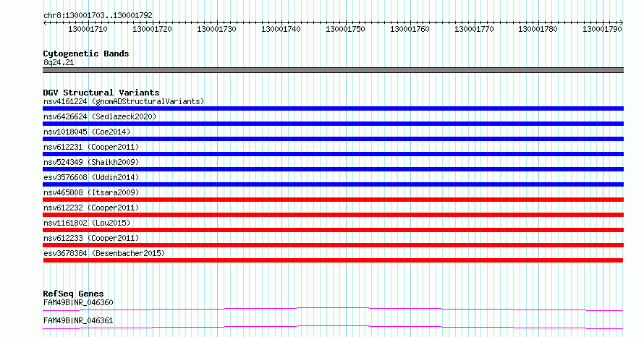The width and height of the screenshot is (644, 337).
Task: Click ruler position 130001750
Action: pos(345,29)
